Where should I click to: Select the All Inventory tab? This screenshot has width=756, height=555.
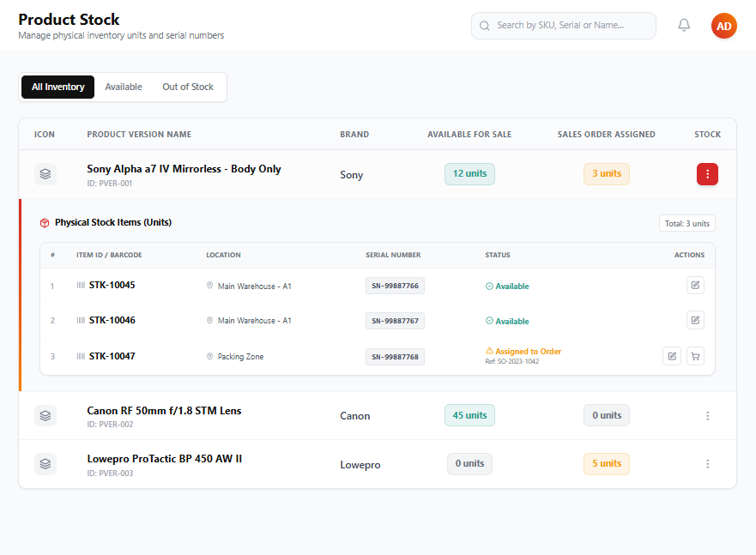(x=57, y=87)
